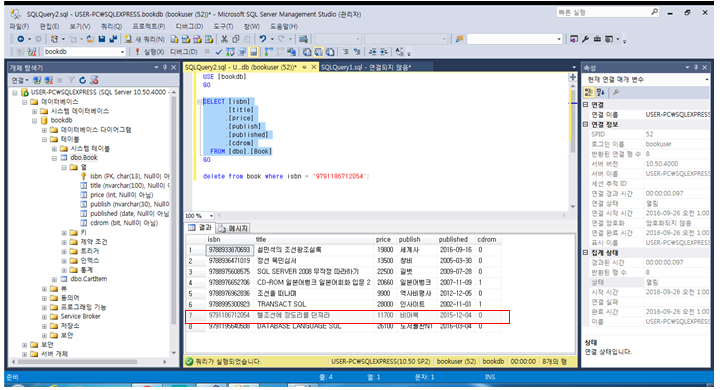Click the Connect Object Explorer plug icon

click(x=37, y=80)
